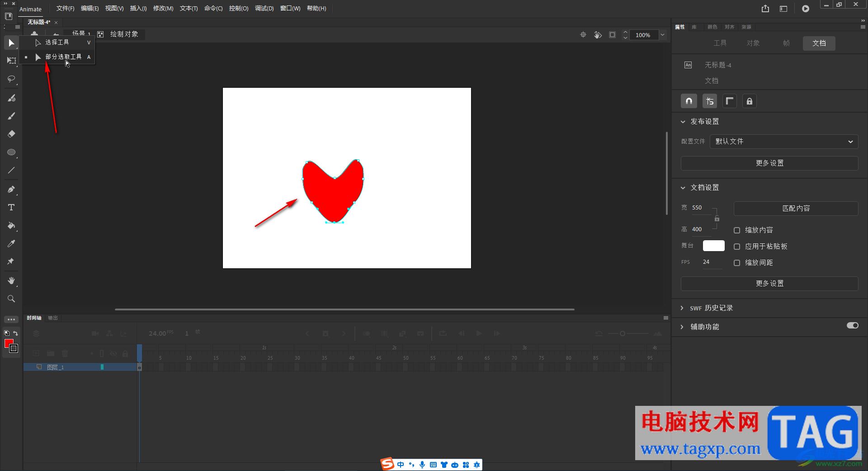Image resolution: width=868 pixels, height=471 pixels.
Task: Select the Oval shape tool
Action: point(11,152)
